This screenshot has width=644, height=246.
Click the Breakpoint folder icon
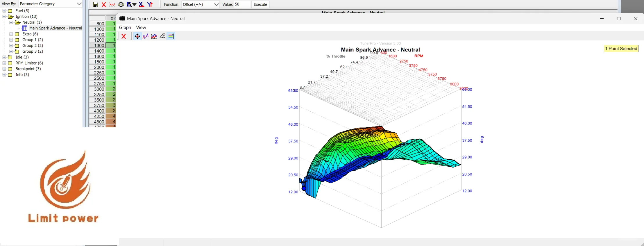coord(10,69)
